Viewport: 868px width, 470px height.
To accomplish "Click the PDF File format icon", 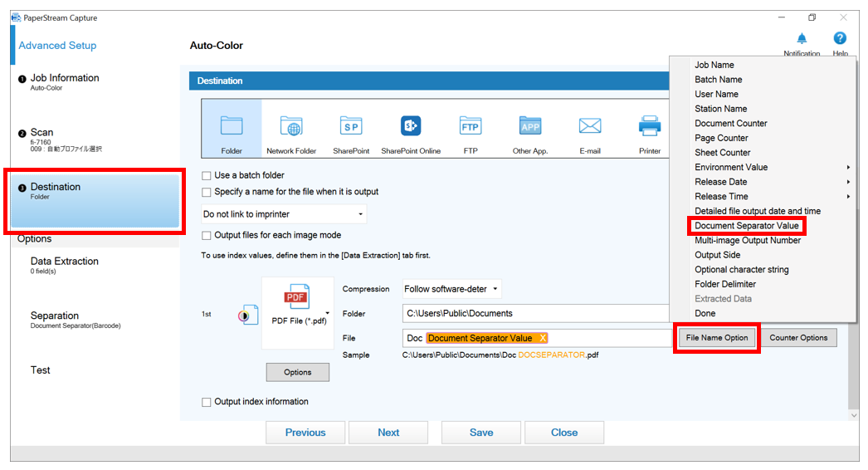I will pos(295,297).
